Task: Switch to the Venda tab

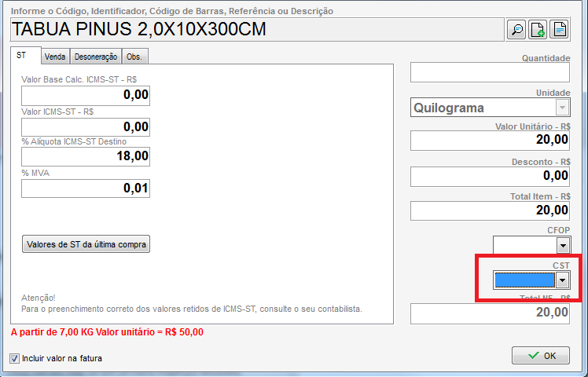Action: [55, 57]
